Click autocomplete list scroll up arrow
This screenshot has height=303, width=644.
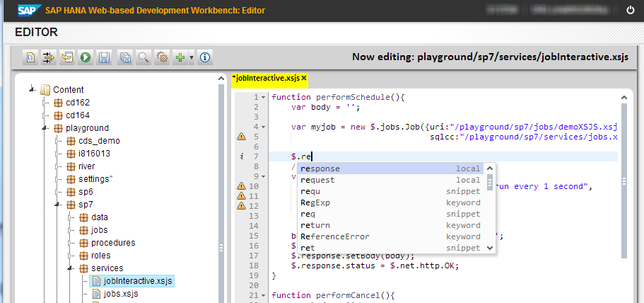tap(490, 168)
